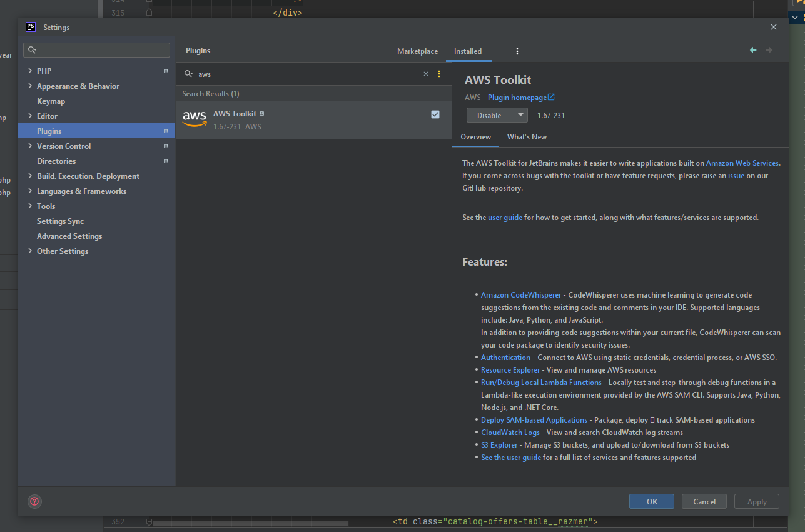Switch to the Marketplace tab
The width and height of the screenshot is (805, 532).
tap(417, 51)
